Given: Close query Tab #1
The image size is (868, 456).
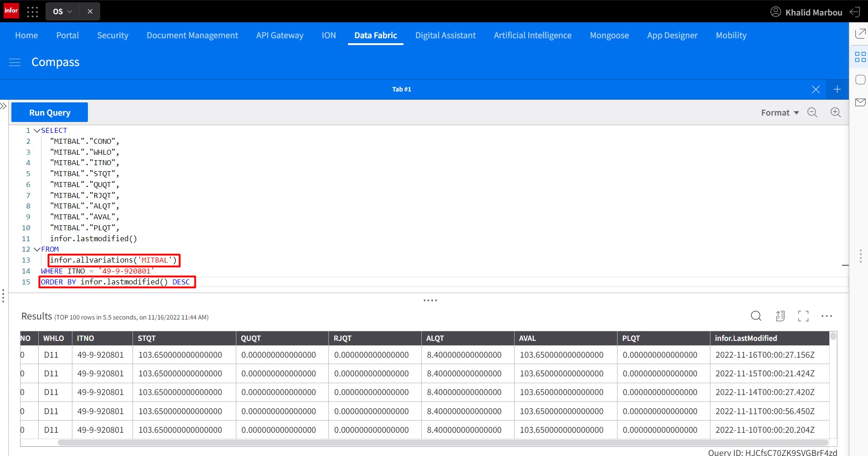Looking at the screenshot, I should (x=816, y=90).
